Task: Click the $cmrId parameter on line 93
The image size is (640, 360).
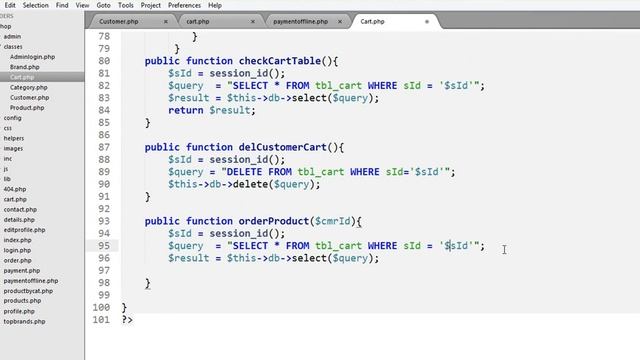Action: tap(333, 221)
